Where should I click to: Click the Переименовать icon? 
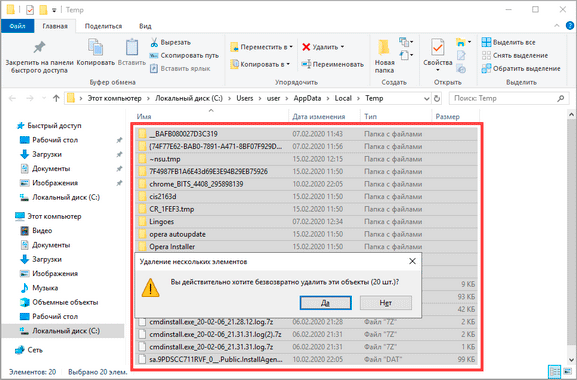(306, 64)
